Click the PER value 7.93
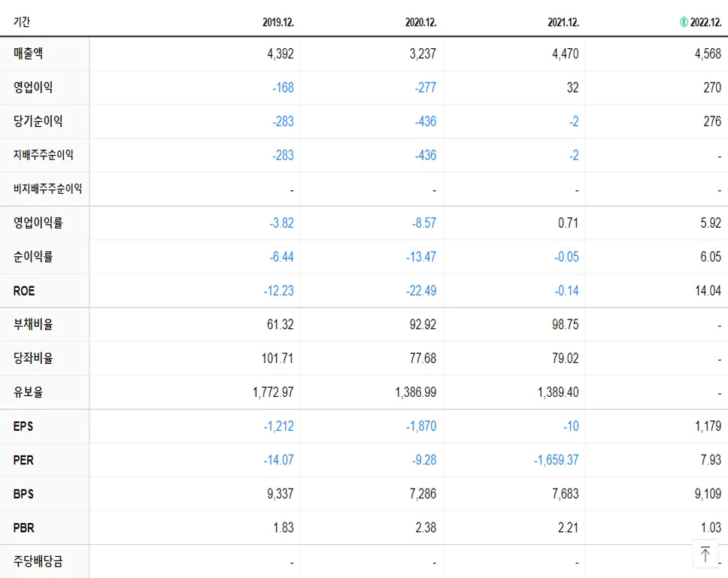 coord(711,460)
